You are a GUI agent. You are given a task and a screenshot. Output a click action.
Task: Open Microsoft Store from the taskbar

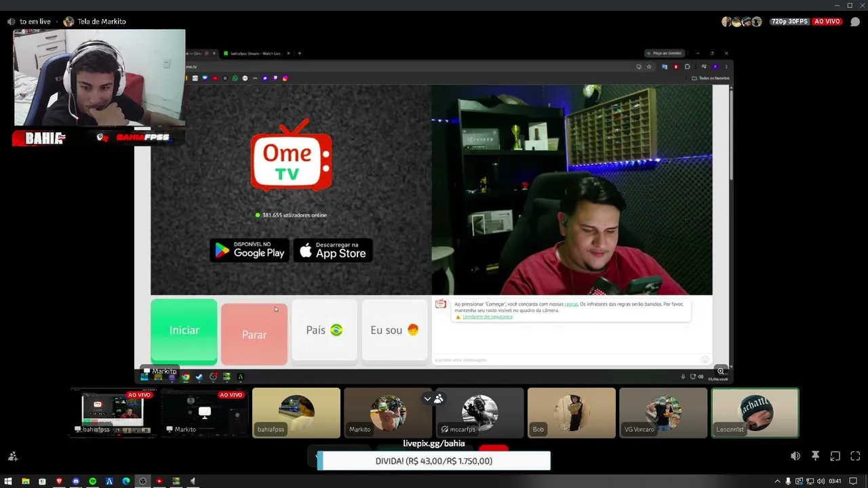tap(42, 481)
